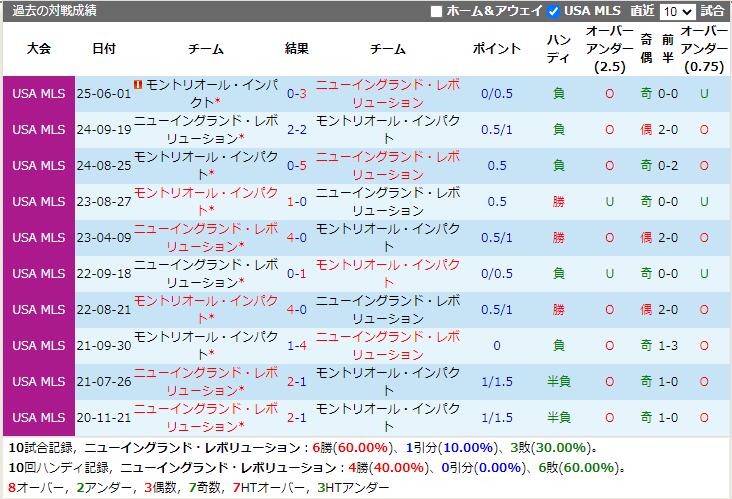The width and height of the screenshot is (732, 499).
Task: Open the 0-1 result of 22-09-18
Action: point(296,274)
